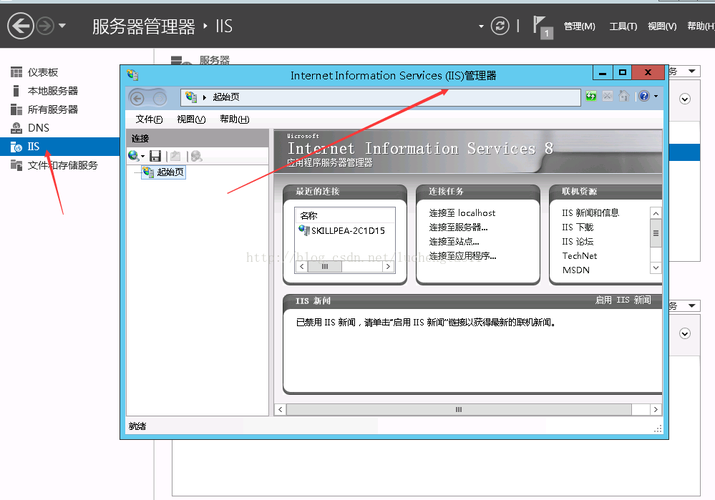Click right arrow of recent connections scrollbar
The image size is (715, 500).
[x=388, y=266]
